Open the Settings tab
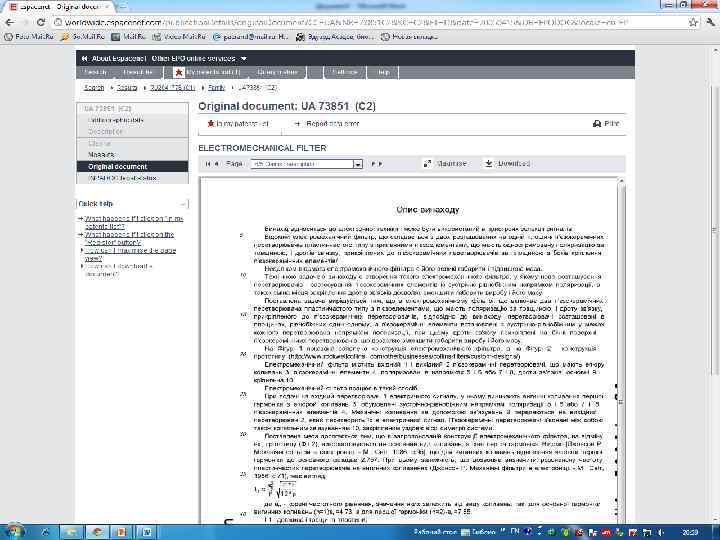Image resolution: width=720 pixels, height=540 pixels. click(x=345, y=72)
